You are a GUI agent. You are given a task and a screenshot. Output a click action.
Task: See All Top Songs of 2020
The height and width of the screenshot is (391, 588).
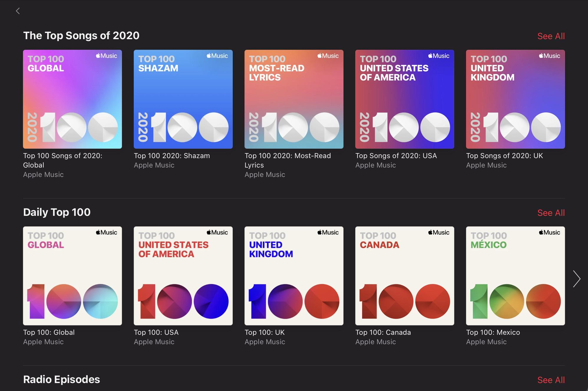551,36
